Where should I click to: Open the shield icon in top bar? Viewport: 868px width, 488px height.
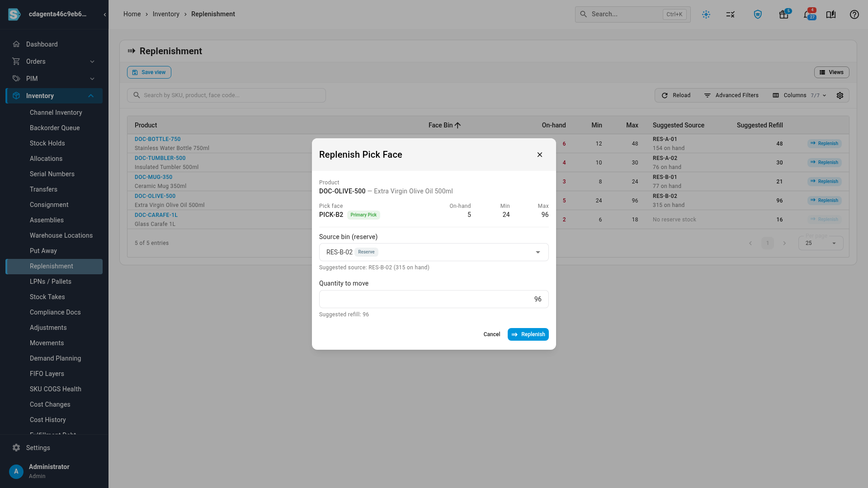[x=758, y=14]
